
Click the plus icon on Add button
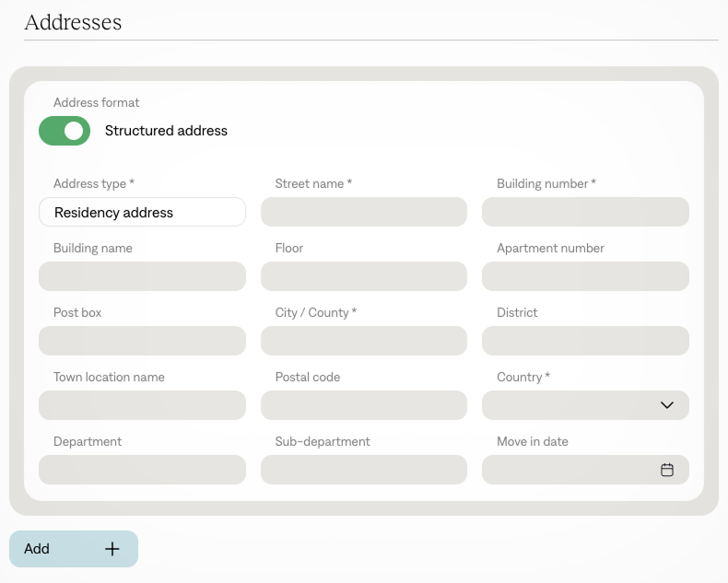click(112, 549)
